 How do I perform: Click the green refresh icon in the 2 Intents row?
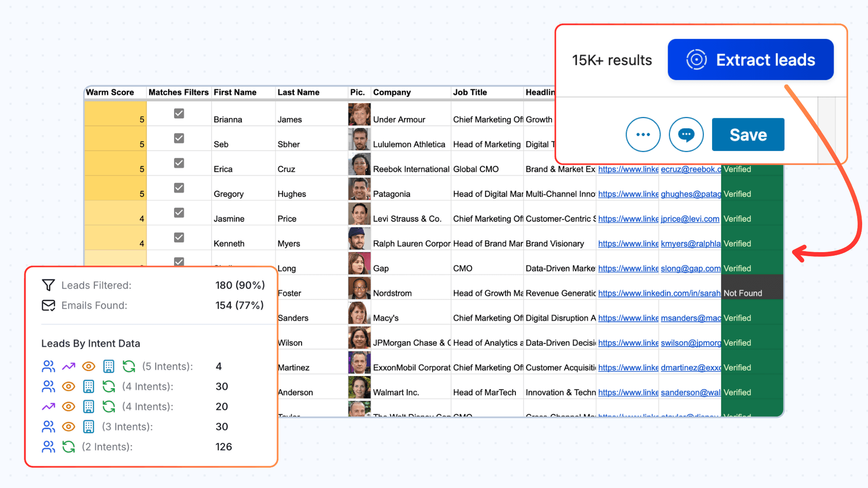click(x=68, y=447)
